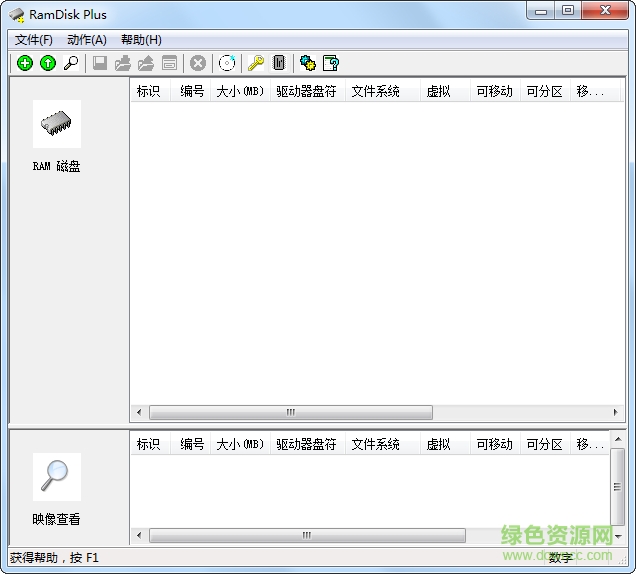This screenshot has height=574, width=636.
Task: Click 文件系统 column header in RAM disk list
Action: pos(383,91)
